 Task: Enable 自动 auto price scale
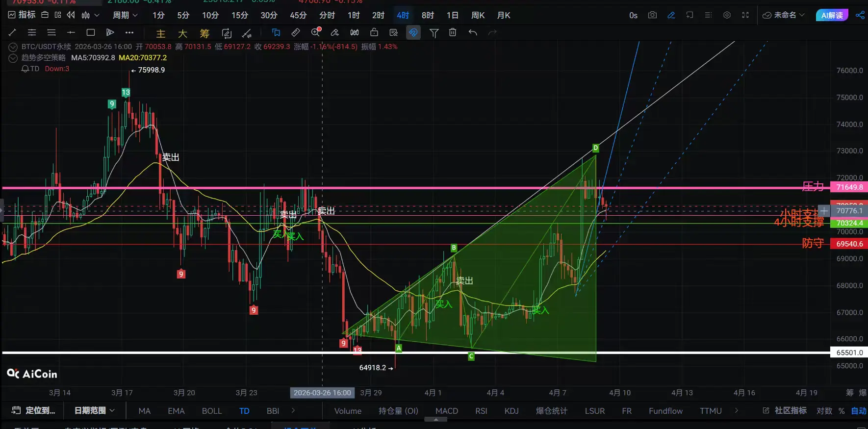pos(859,411)
